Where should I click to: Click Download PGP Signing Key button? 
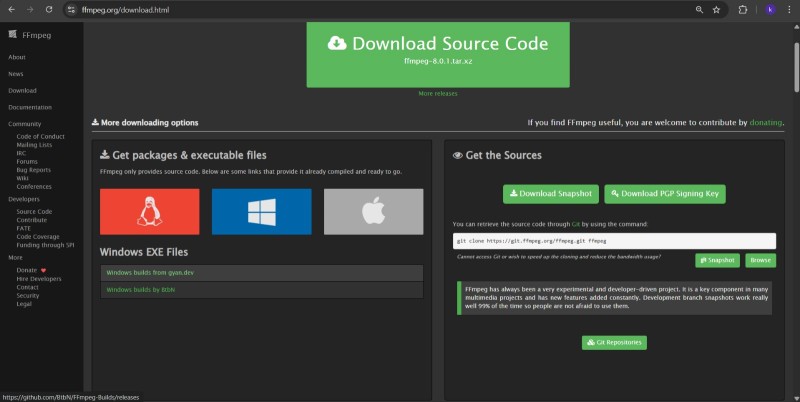[665, 194]
